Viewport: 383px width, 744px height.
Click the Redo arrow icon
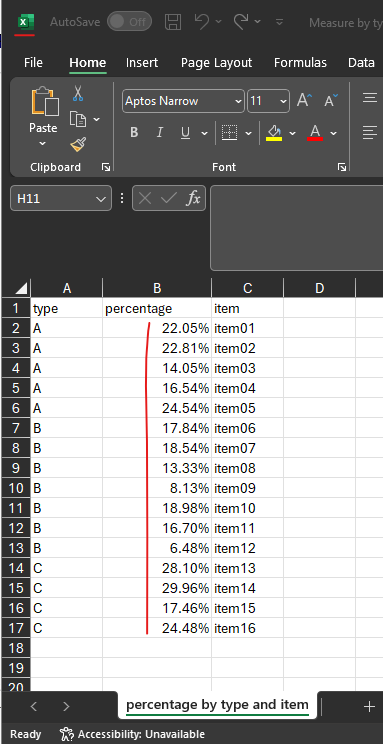(x=241, y=21)
